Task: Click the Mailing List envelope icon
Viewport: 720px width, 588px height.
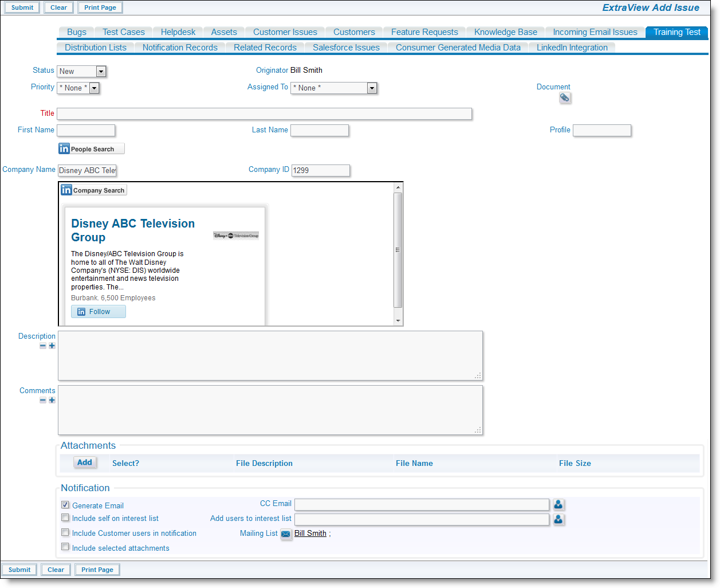Action: click(x=286, y=534)
